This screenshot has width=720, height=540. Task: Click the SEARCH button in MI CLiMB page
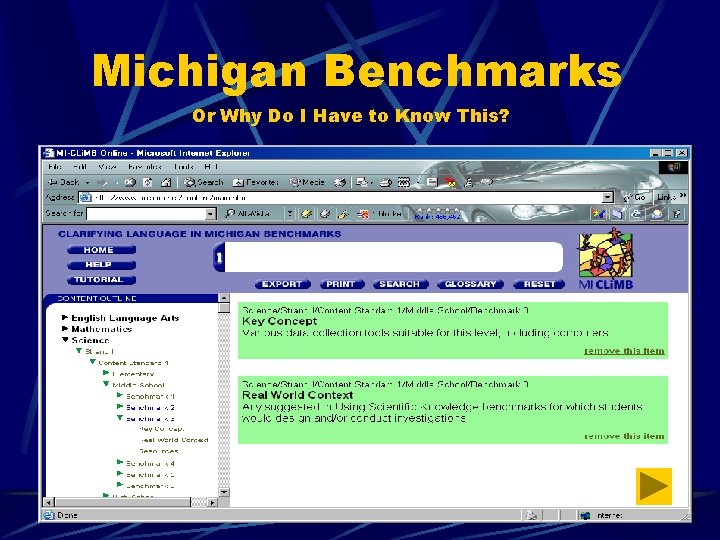pos(400,284)
